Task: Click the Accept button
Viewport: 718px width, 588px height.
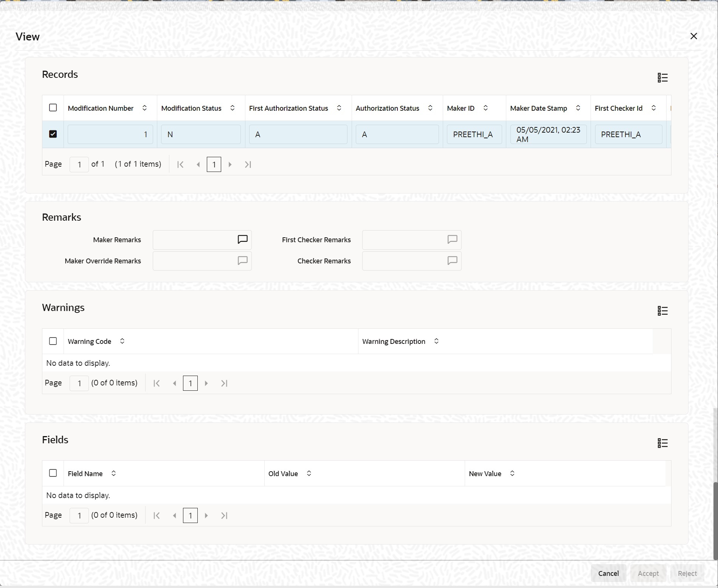Action: 648,573
